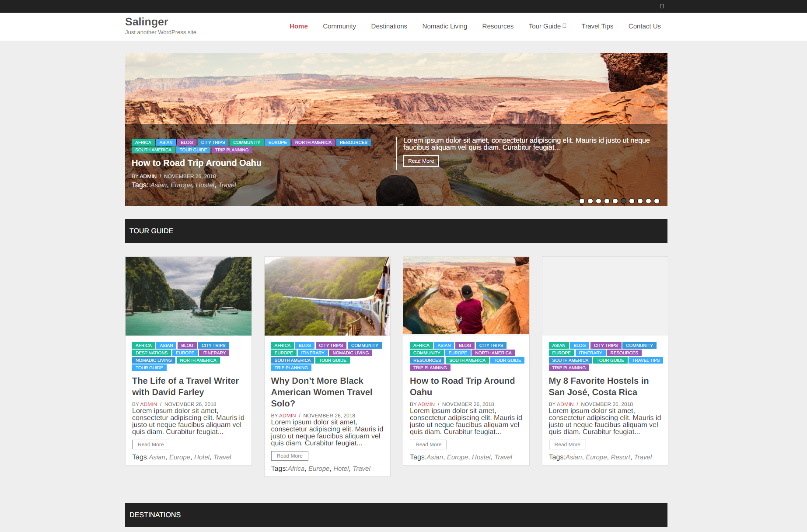
Task: Click the Hostel tag in the hero slider
Action: click(205, 185)
